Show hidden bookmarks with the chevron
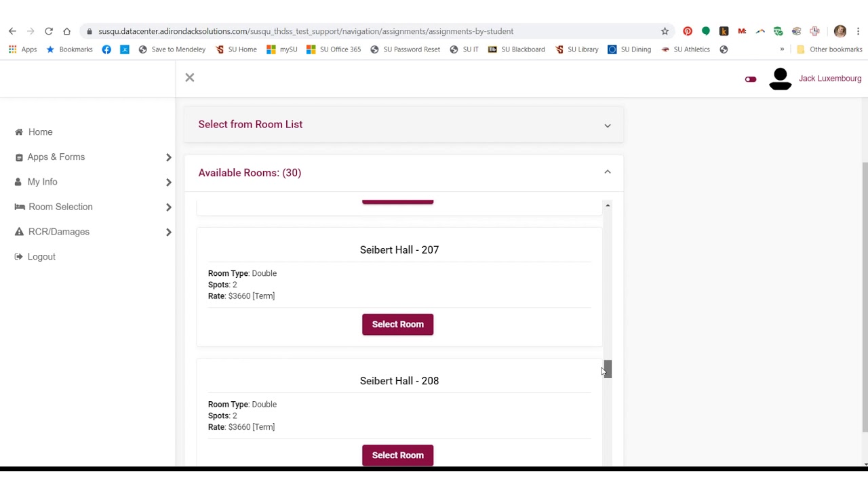Viewport: 868px width, 488px height. click(x=782, y=49)
